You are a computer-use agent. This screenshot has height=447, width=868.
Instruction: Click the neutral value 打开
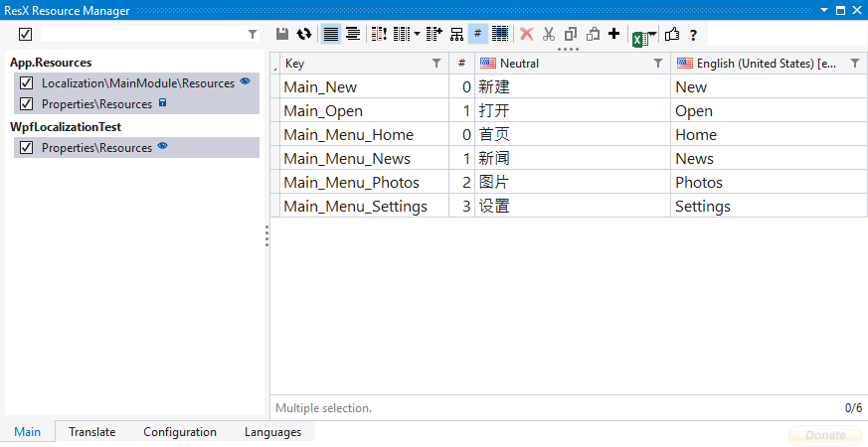pyautogui.click(x=494, y=110)
